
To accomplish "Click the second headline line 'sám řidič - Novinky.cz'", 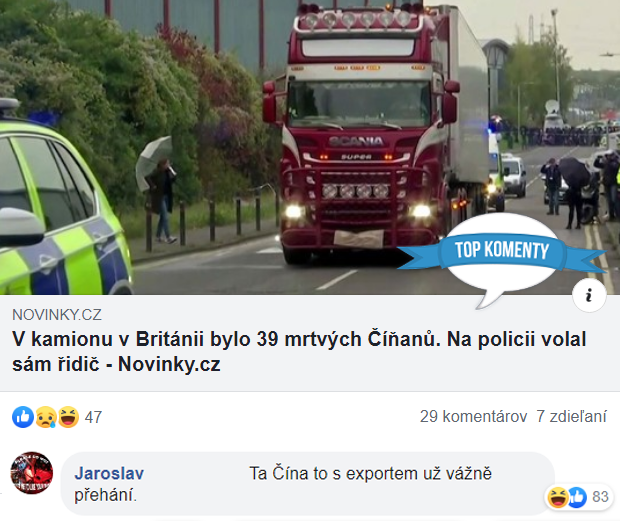I will (116, 364).
